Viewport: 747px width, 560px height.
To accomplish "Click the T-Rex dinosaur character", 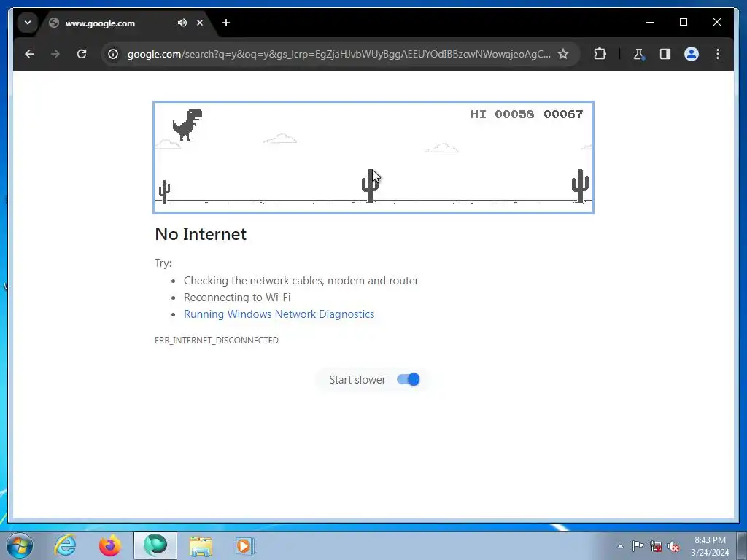I will [187, 125].
